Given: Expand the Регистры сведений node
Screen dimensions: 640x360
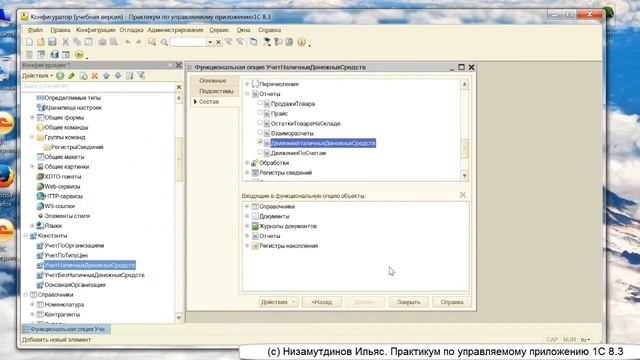Looking at the screenshot, I should [247, 172].
